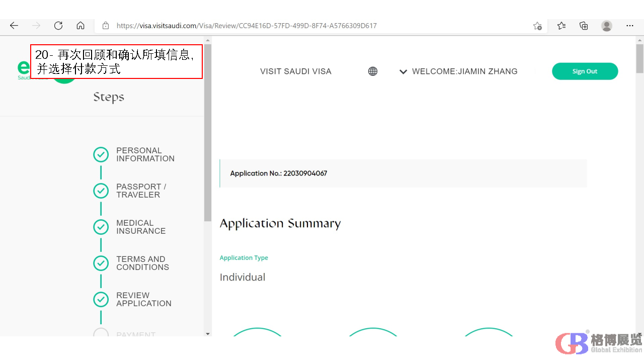644x362 pixels.
Task: Open the favorites list icon
Action: (x=561, y=26)
